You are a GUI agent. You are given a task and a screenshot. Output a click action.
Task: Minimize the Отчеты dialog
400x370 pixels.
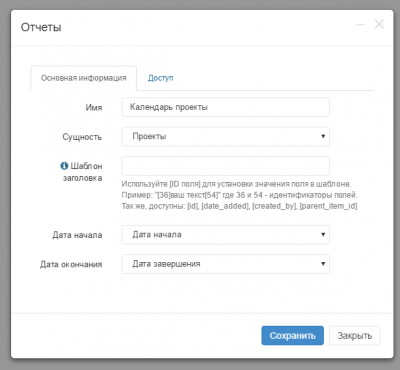(x=361, y=25)
